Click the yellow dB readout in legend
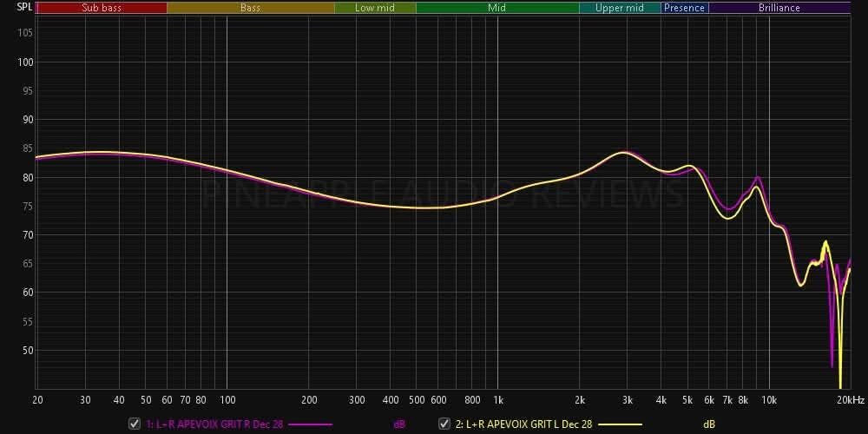This screenshot has width=868, height=434. 709,424
